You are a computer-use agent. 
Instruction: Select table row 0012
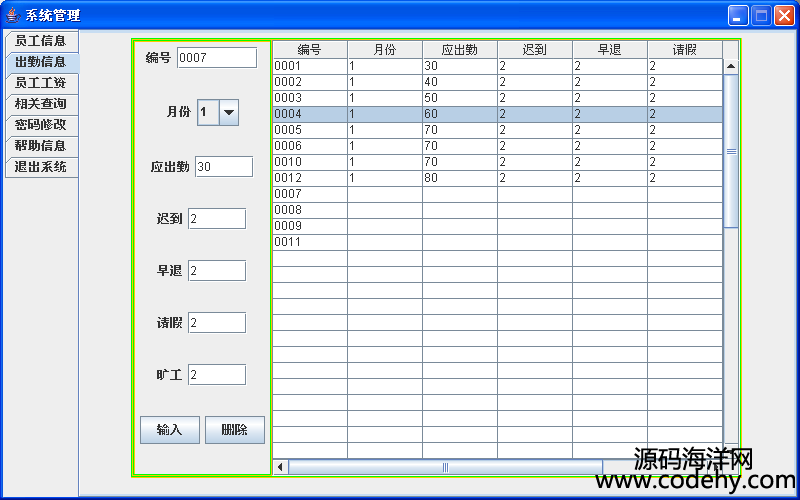pos(497,178)
